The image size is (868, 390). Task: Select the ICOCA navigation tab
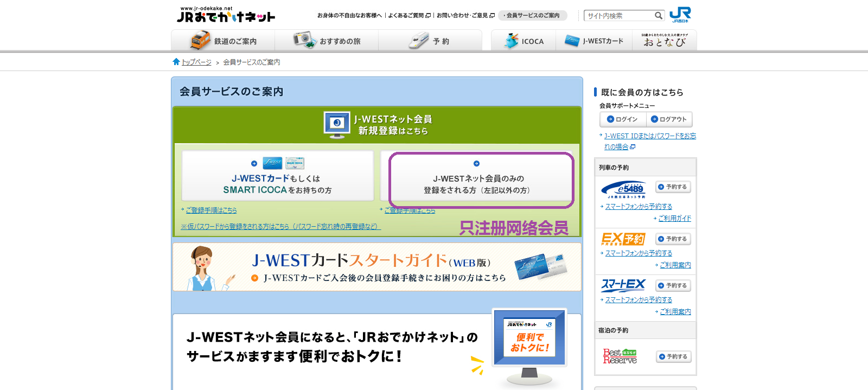pos(524,41)
